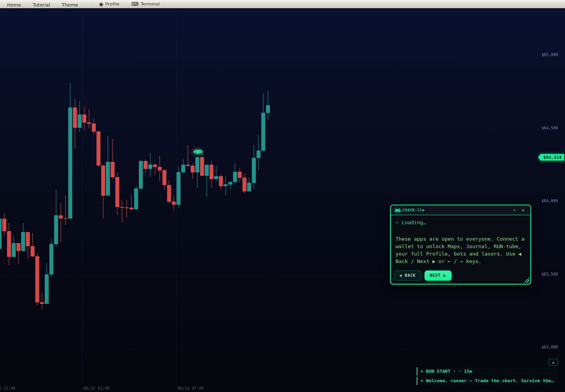Go to the next coach tip
This screenshot has height=392, width=565.
pyautogui.click(x=438, y=276)
